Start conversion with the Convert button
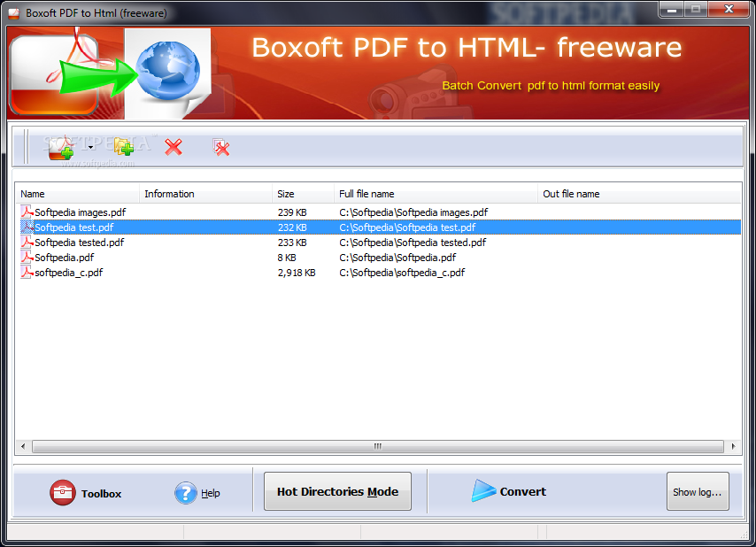Screen dimensions: 756x547 coord(509,491)
